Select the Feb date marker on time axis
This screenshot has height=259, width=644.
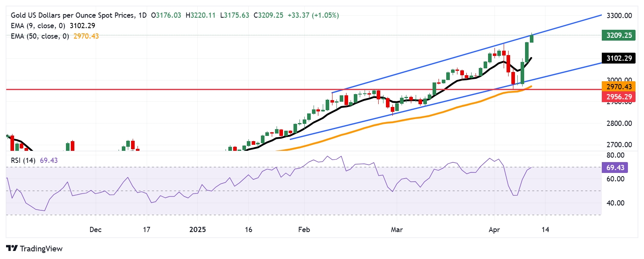[304, 229]
